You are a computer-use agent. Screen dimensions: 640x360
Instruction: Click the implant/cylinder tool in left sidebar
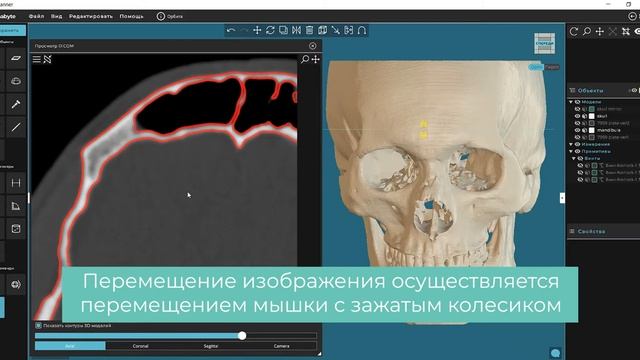point(16,81)
